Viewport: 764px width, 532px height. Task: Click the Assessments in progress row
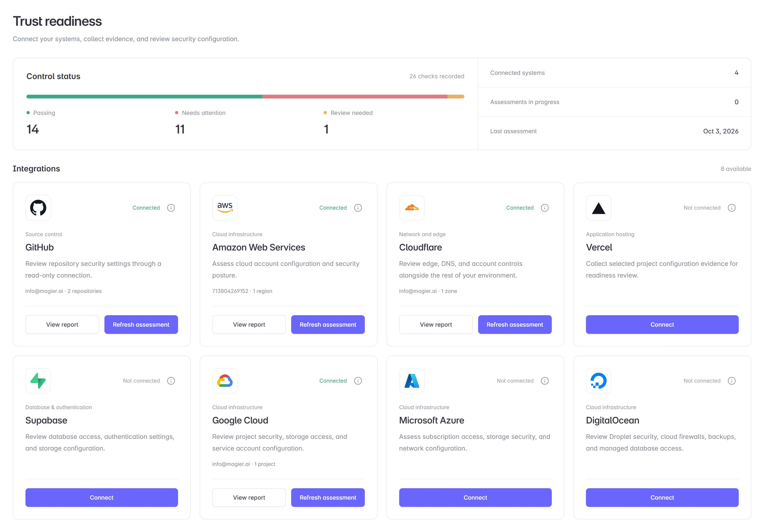point(614,102)
